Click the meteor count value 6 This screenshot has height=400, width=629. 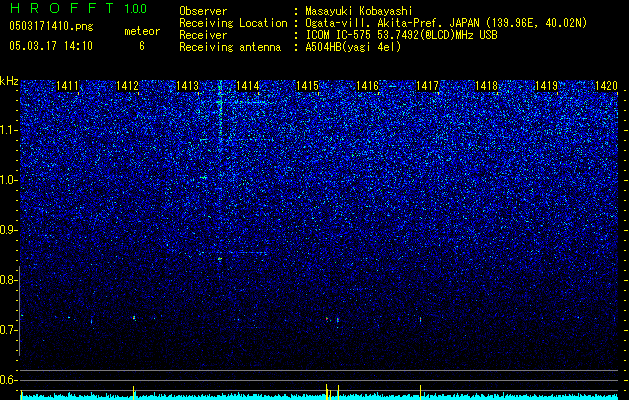pyautogui.click(x=142, y=46)
